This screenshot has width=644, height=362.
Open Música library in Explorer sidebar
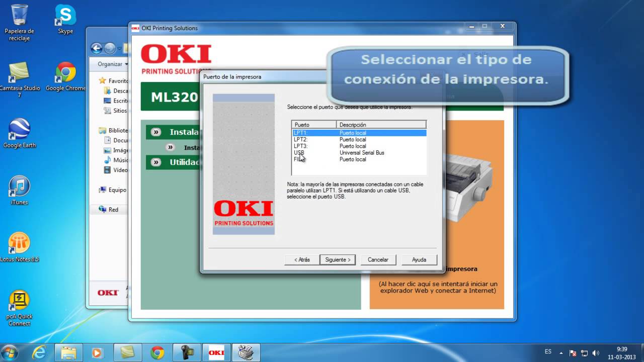point(116,160)
